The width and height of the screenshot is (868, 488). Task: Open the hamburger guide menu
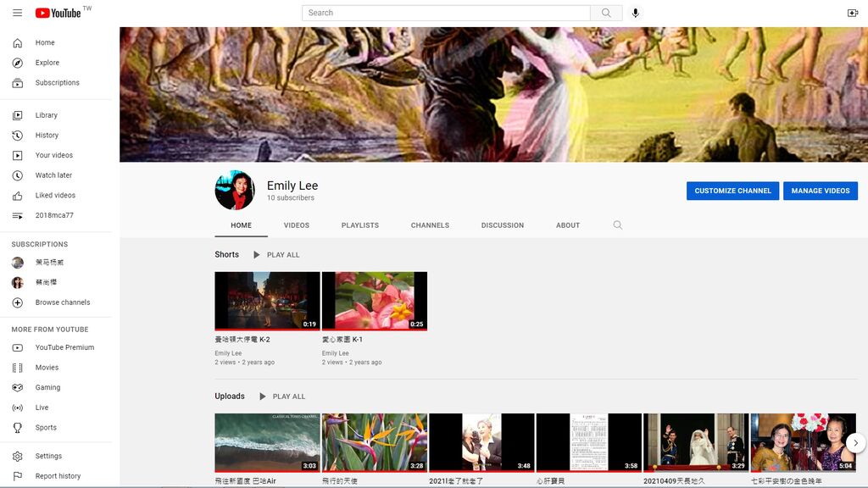click(x=18, y=13)
